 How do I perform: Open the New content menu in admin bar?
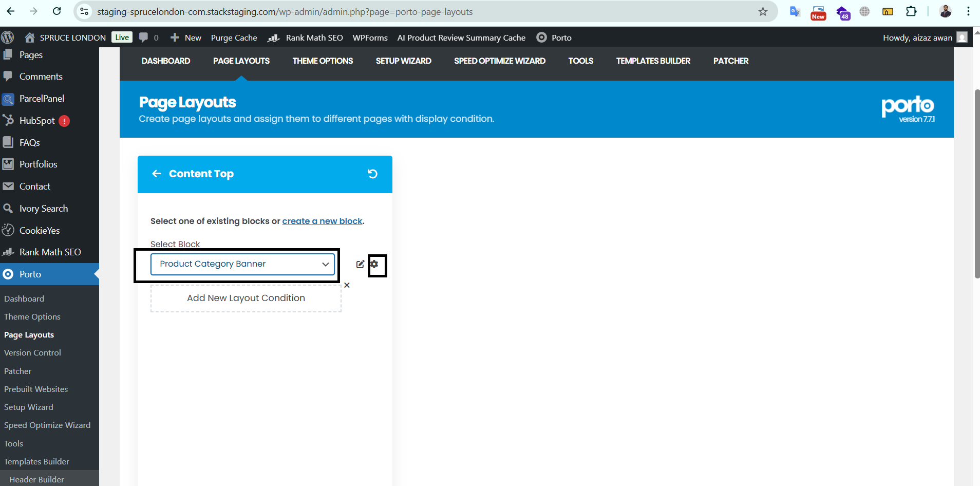pyautogui.click(x=185, y=38)
